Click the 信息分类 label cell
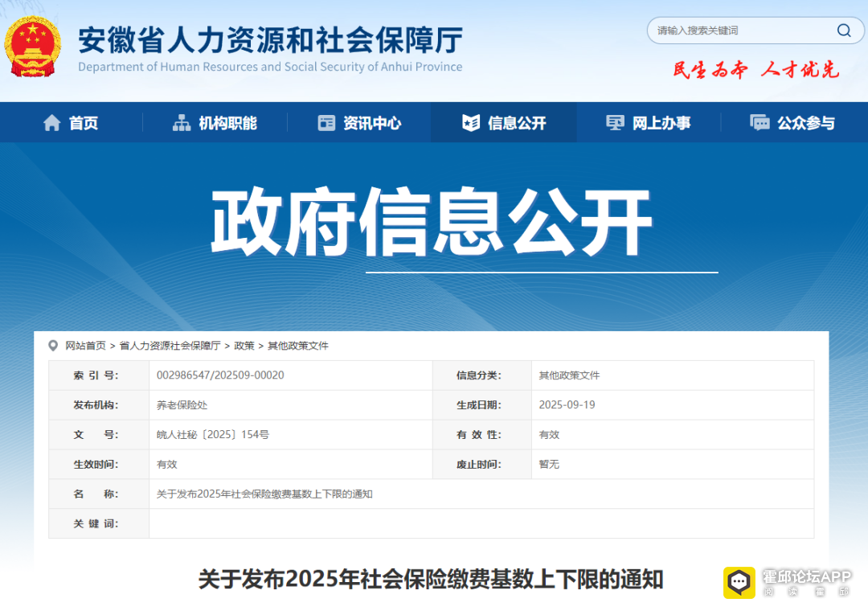The image size is (868, 611). click(482, 375)
